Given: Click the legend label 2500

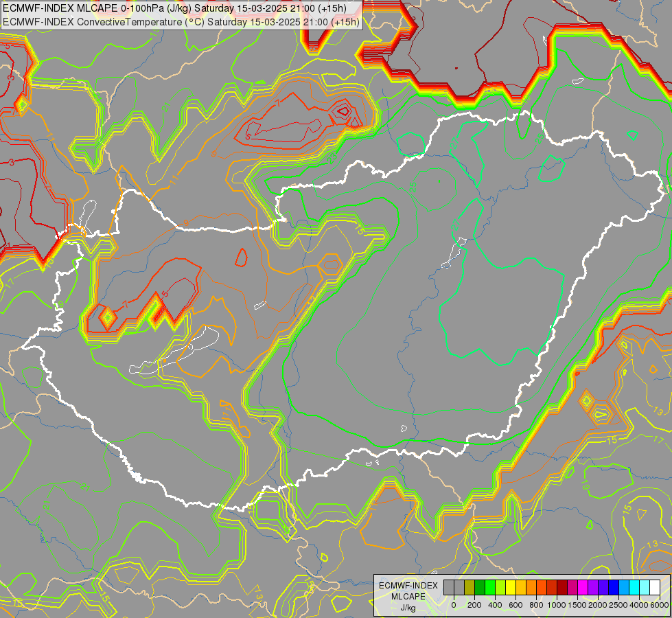Looking at the screenshot, I should 618,605.
